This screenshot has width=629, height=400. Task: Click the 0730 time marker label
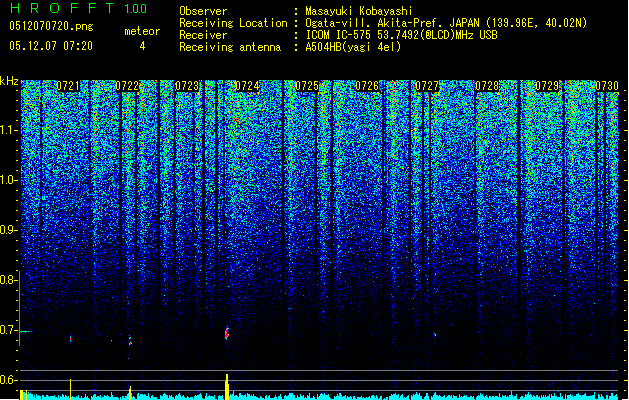tap(607, 86)
